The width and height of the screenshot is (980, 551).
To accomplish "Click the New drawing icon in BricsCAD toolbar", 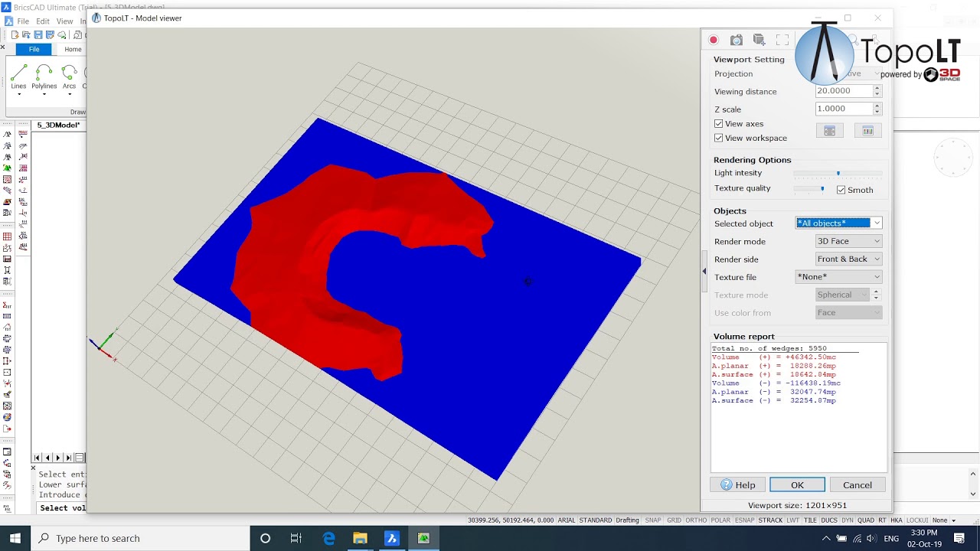I will [15, 35].
